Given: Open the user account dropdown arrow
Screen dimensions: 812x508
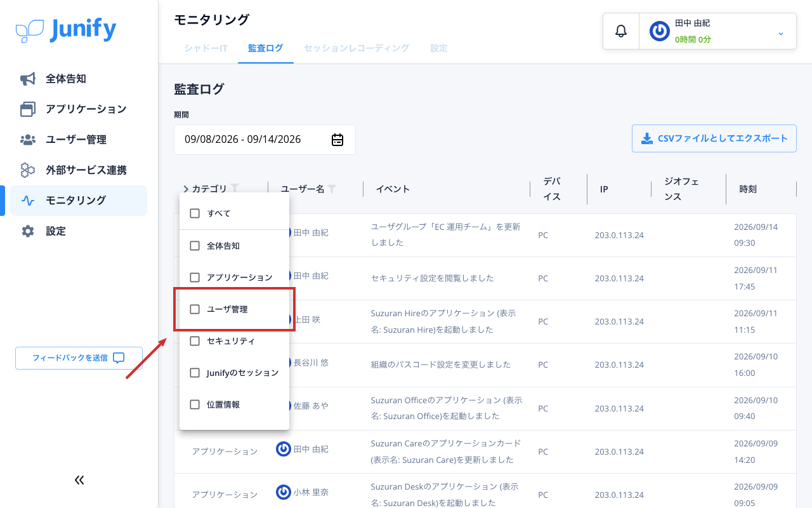Looking at the screenshot, I should [x=781, y=33].
